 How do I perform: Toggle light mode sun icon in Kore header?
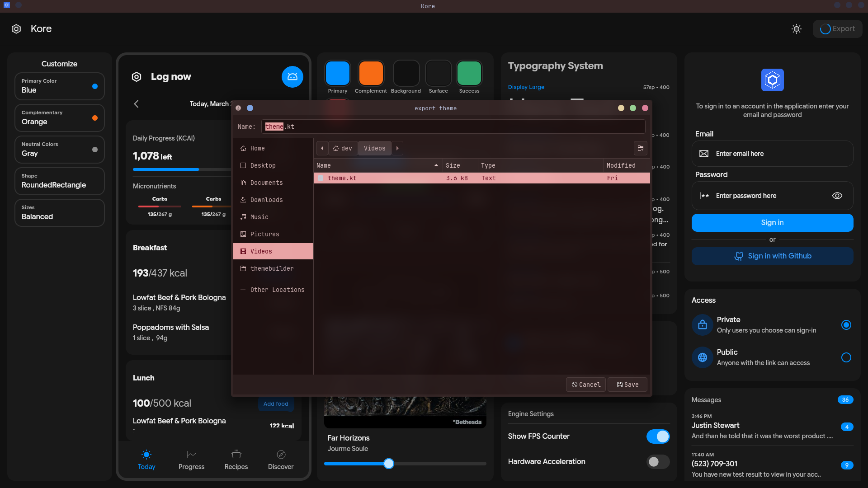(x=797, y=29)
